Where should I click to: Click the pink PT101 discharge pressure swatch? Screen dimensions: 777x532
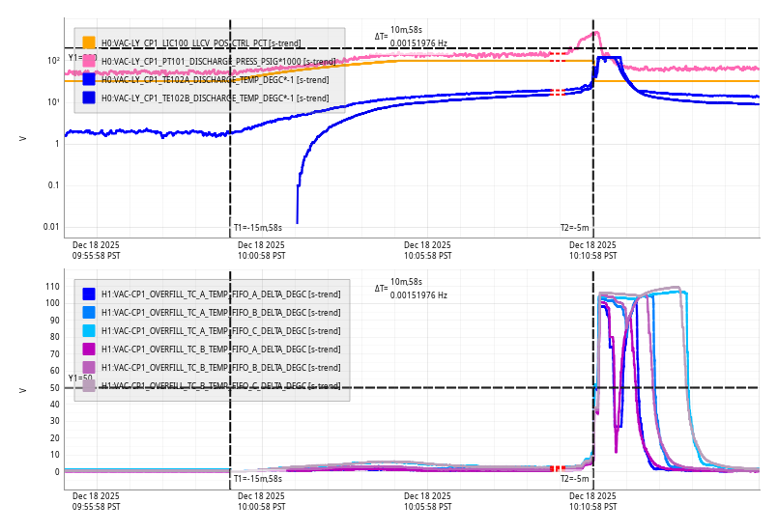tap(89, 61)
